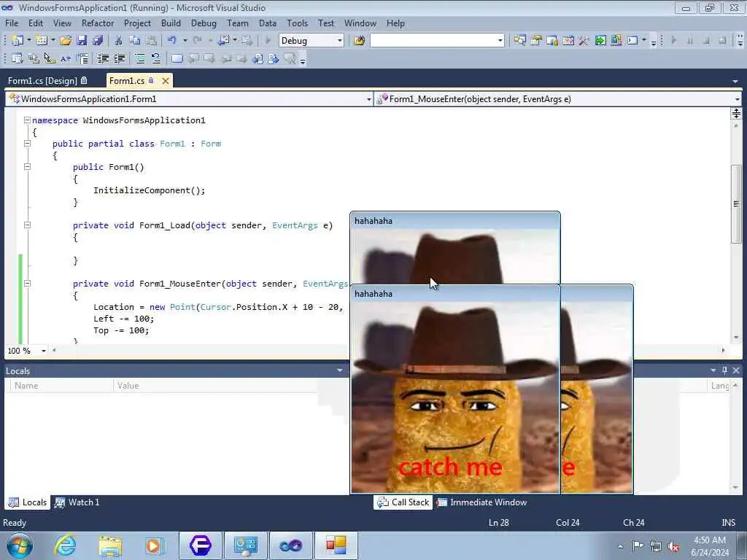This screenshot has height=560, width=747.
Task: Collapse the namespace WindowsFormsApplication1 block
Action: click(x=27, y=120)
